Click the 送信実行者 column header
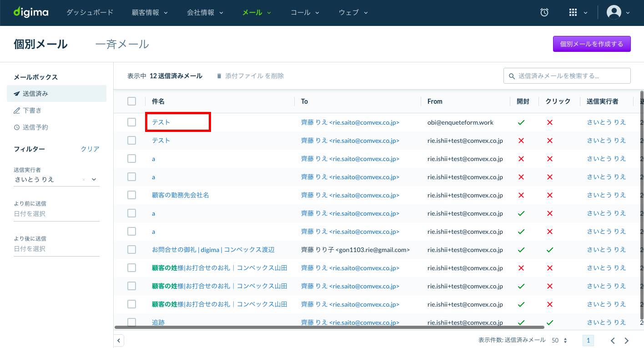The height and width of the screenshot is (348, 644). click(x=603, y=101)
